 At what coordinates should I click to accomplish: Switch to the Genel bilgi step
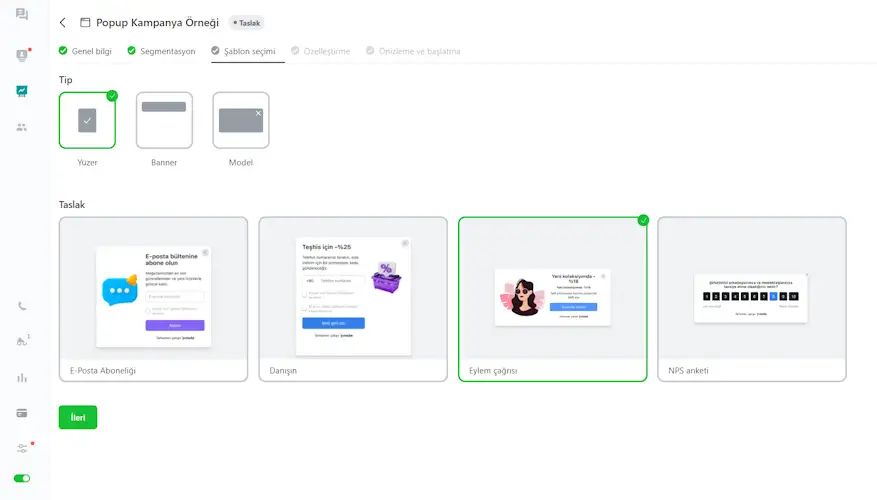(x=85, y=51)
